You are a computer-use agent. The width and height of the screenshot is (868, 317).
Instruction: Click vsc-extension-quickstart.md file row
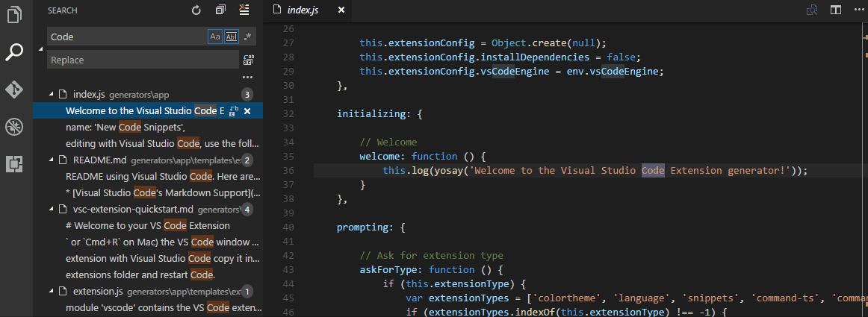point(148,209)
